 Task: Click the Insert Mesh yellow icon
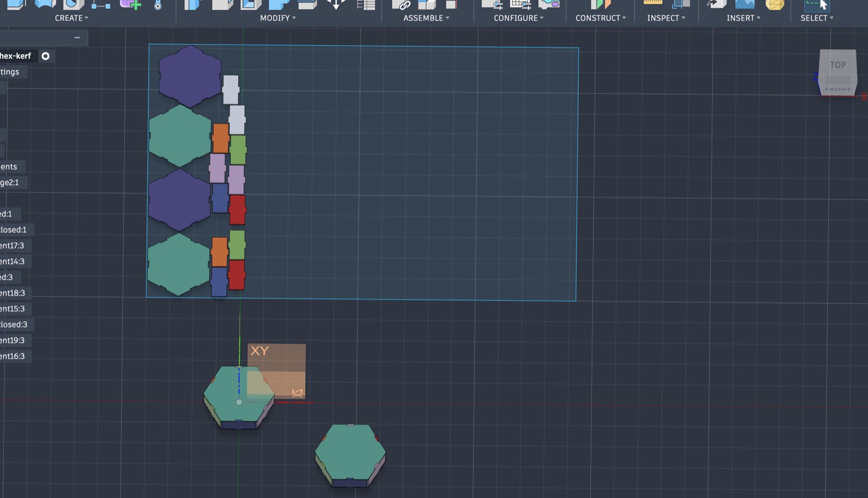point(775,4)
